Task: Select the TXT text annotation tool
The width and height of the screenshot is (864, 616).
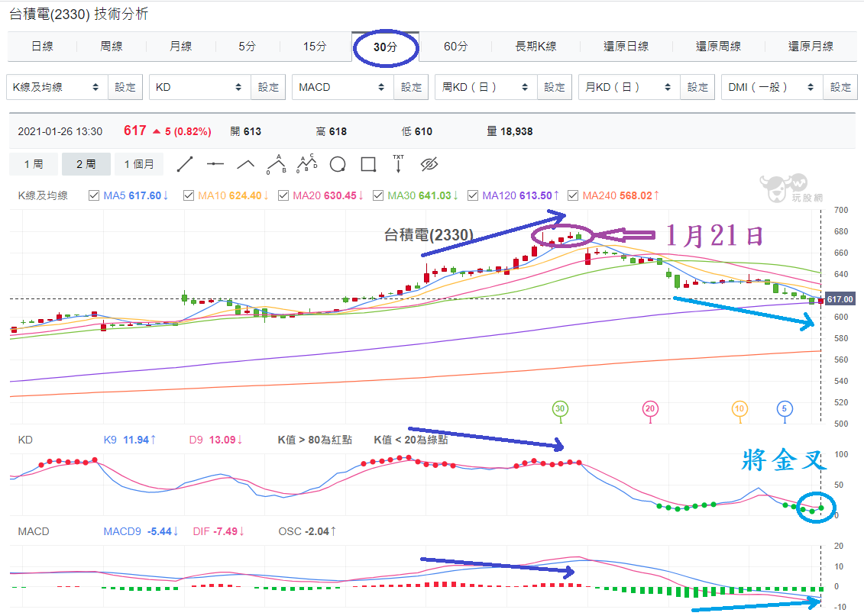Action: (x=399, y=163)
